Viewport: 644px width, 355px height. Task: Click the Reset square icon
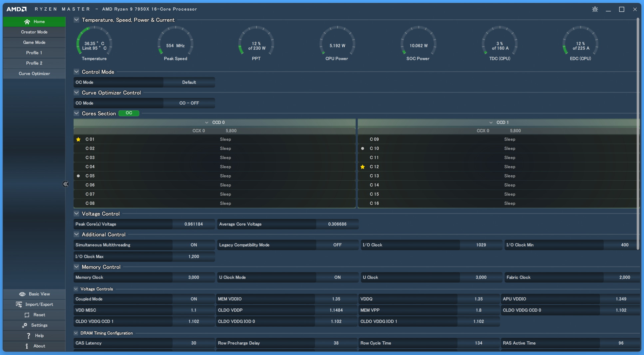[x=27, y=315]
